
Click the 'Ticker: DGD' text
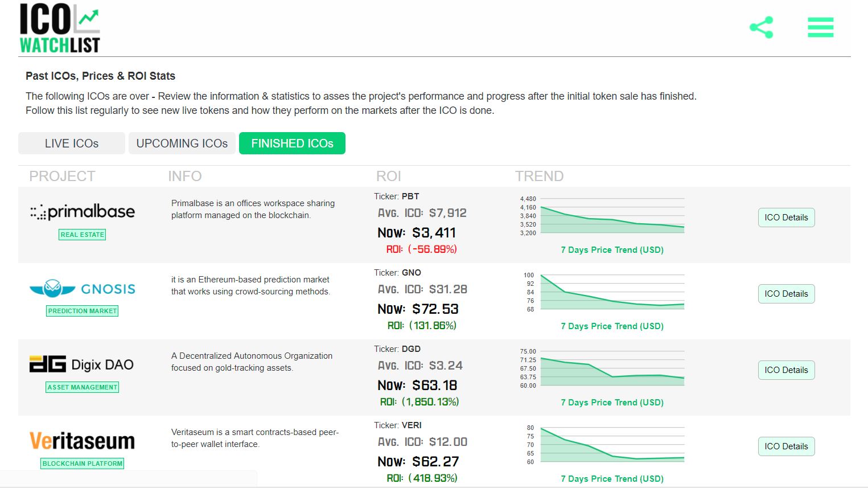click(397, 349)
